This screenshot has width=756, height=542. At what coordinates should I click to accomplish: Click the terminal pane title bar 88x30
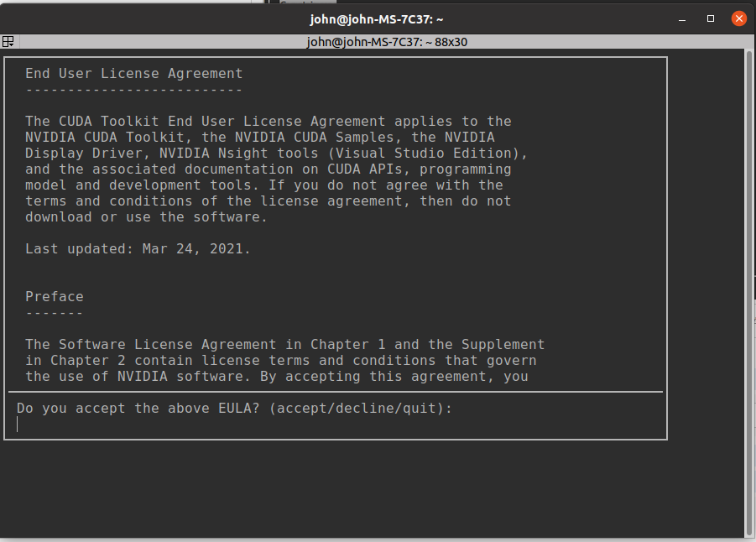387,42
